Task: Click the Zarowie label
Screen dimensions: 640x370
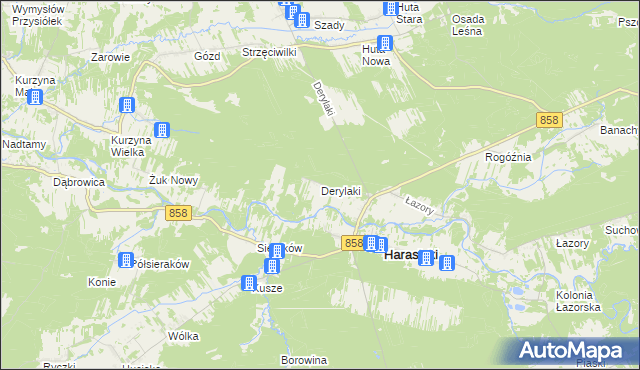Action: [111, 57]
